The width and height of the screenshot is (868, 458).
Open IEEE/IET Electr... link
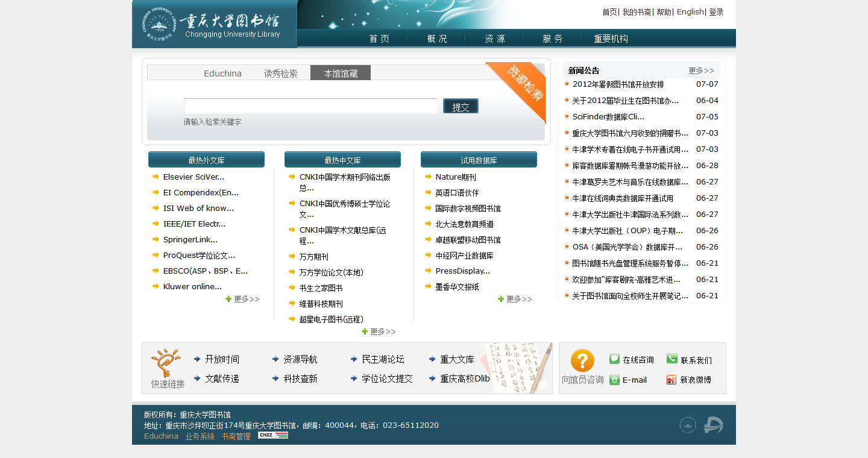(x=194, y=224)
